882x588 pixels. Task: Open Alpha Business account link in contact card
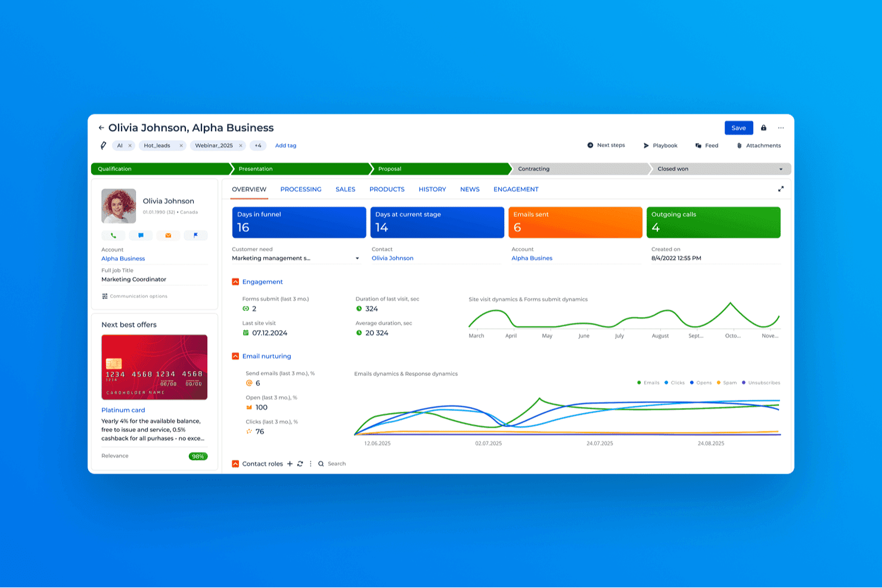pos(123,259)
